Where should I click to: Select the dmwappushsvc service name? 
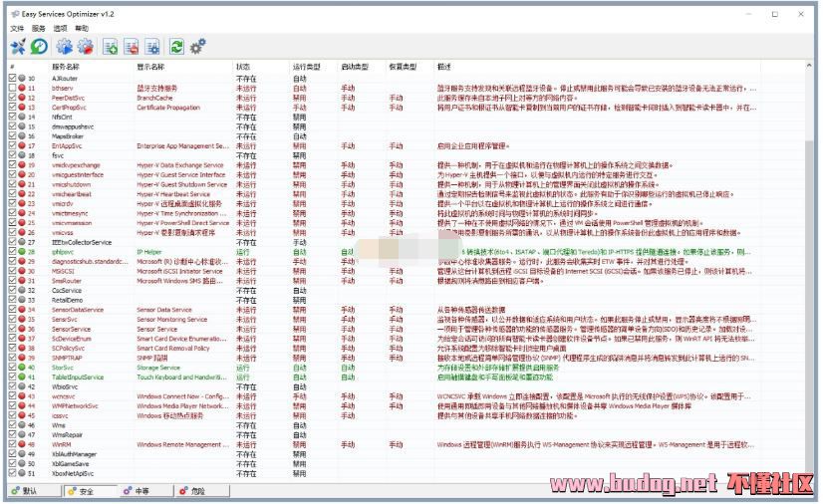(73, 126)
